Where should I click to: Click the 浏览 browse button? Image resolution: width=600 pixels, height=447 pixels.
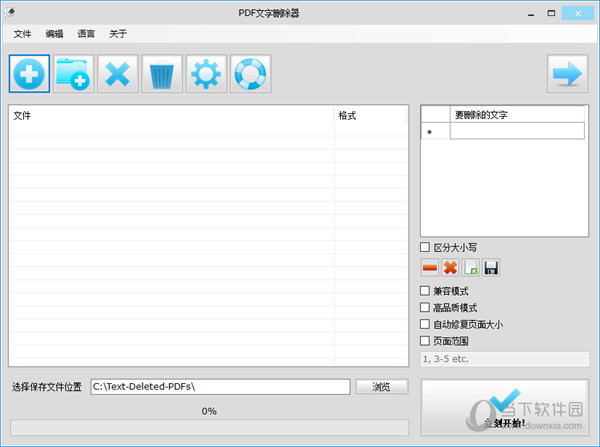pyautogui.click(x=382, y=387)
